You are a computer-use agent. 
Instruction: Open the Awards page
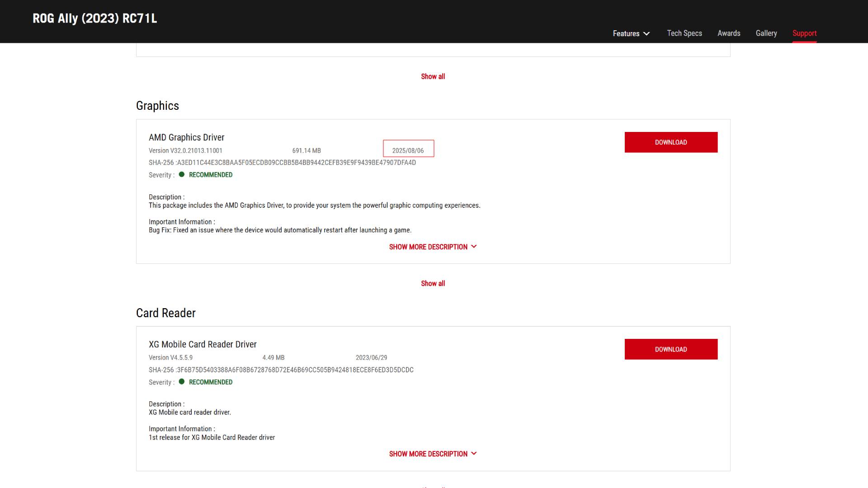coord(729,33)
